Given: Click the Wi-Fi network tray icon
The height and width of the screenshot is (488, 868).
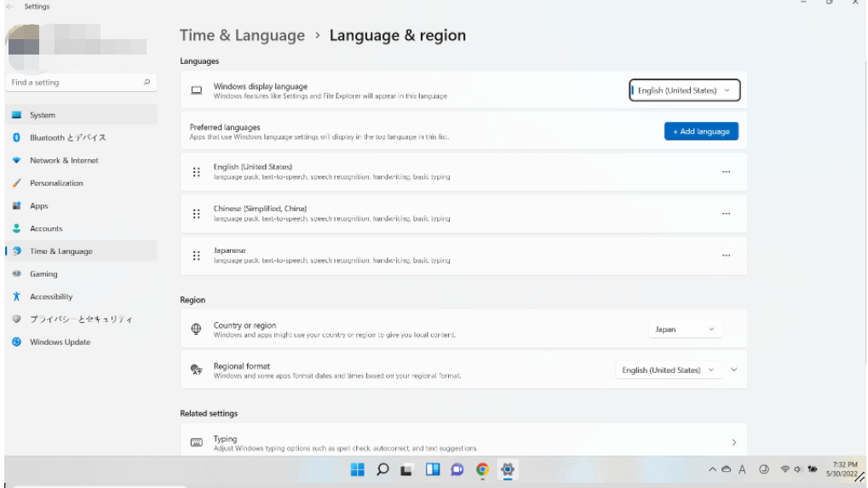Looking at the screenshot, I should (x=785, y=469).
